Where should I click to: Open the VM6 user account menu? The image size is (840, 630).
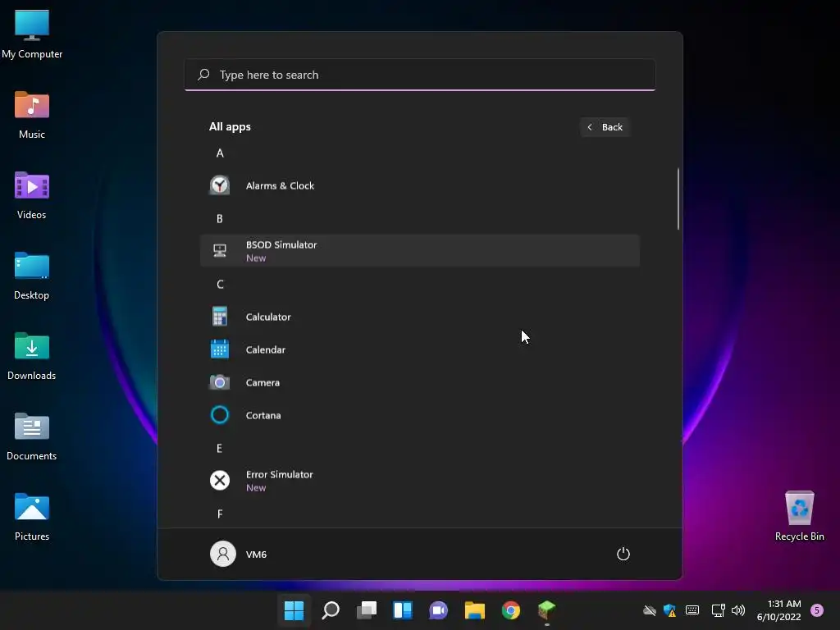click(239, 554)
